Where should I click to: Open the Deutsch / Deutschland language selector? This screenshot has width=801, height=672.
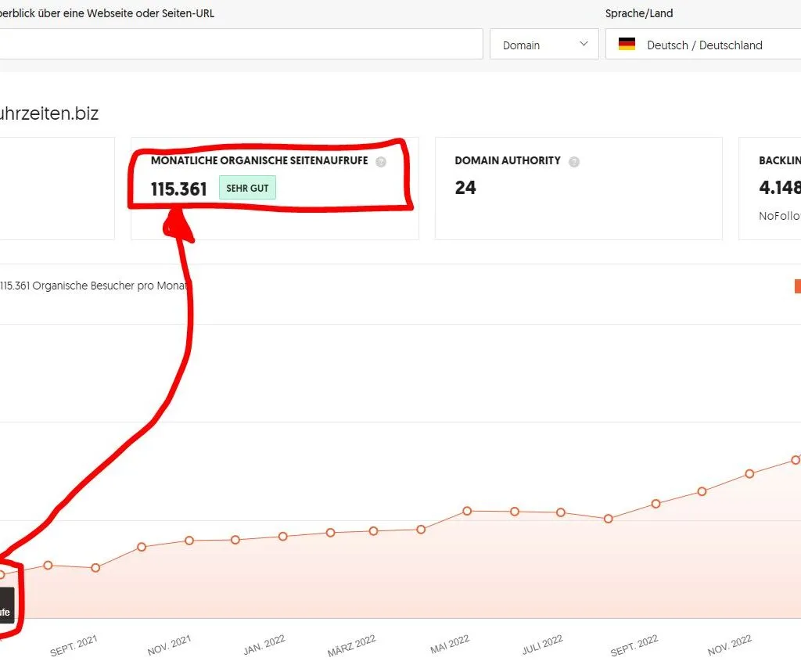pos(703,45)
